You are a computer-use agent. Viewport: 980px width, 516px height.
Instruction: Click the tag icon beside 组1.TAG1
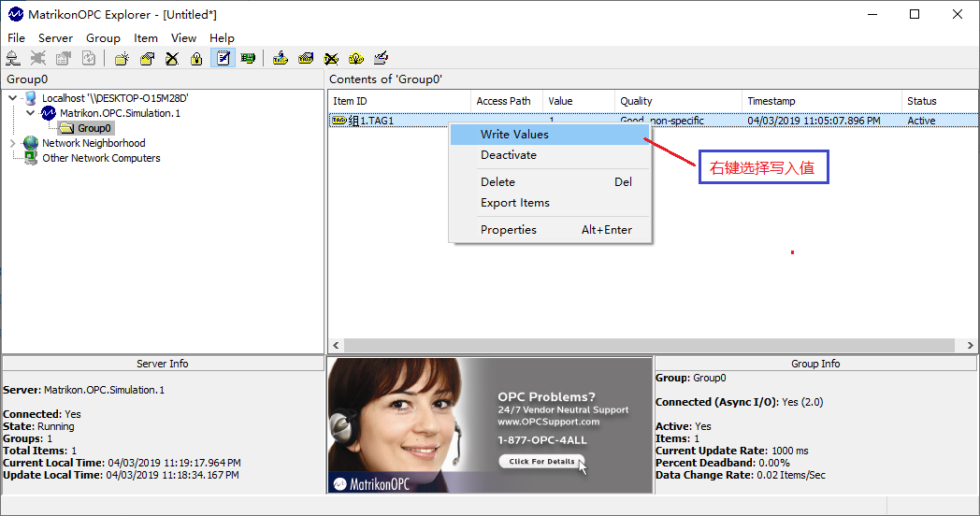point(339,121)
